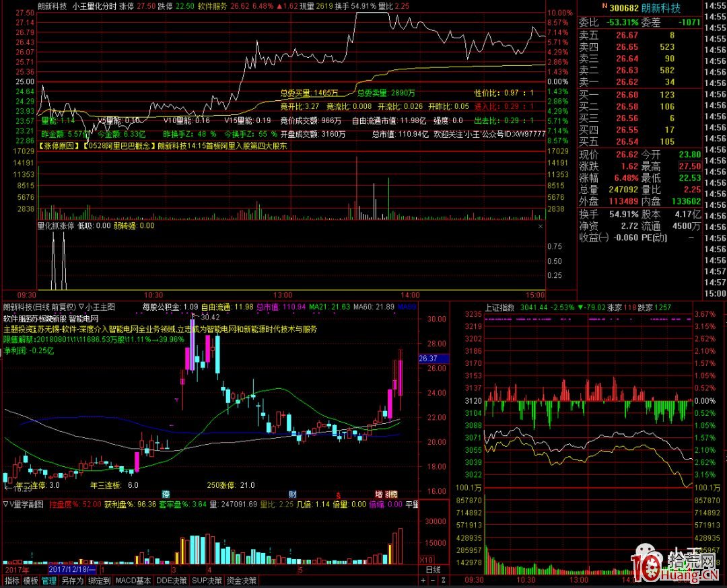Click the 买一 bid price 26.60
The image size is (727, 588).
point(627,95)
